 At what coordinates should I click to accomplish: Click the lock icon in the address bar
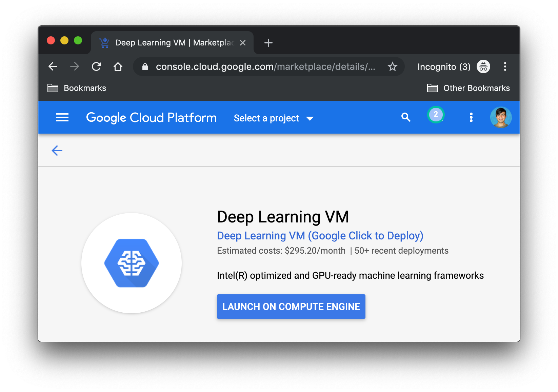[x=145, y=67]
